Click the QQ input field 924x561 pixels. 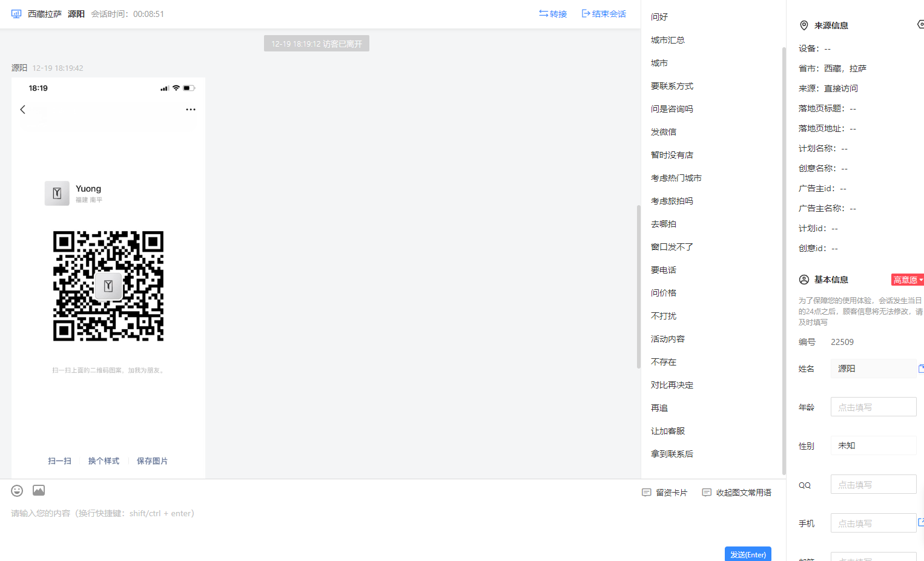[873, 484]
